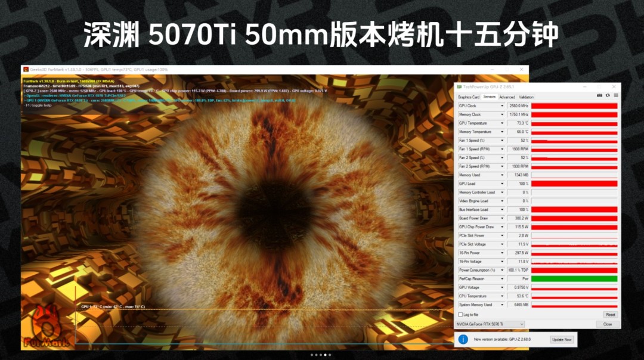The width and height of the screenshot is (644, 360).
Task: Click the FurMark title bar icon
Action: (x=26, y=69)
